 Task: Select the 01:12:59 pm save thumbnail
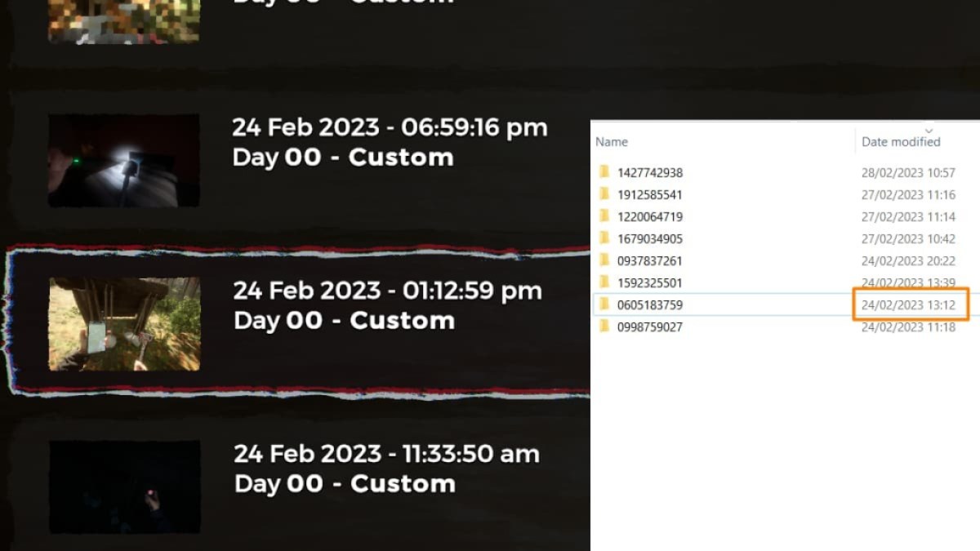click(124, 323)
